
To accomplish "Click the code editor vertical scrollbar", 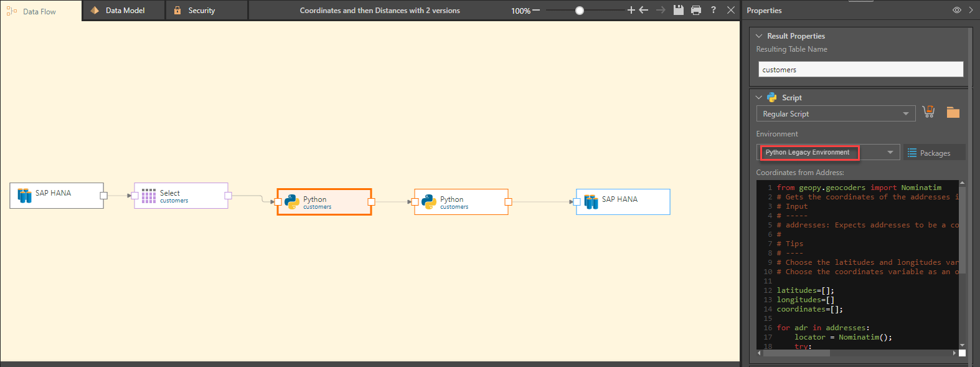I will 962,231.
